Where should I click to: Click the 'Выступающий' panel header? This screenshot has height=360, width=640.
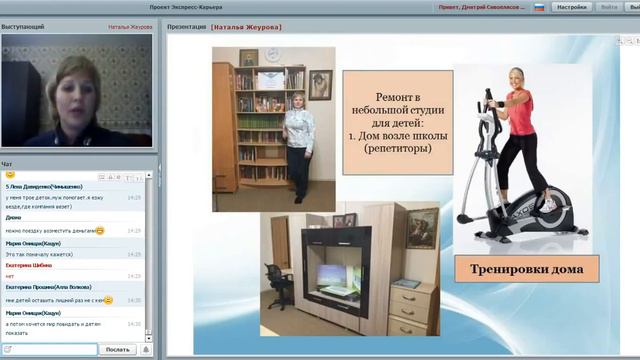(23, 27)
